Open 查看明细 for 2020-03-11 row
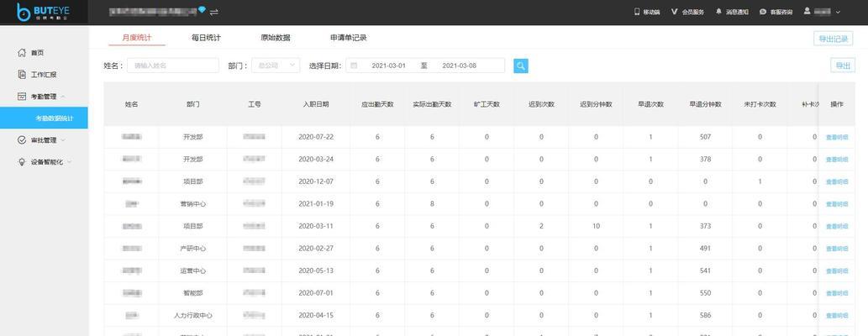Viewport: 868px width, 336px height. 836,227
